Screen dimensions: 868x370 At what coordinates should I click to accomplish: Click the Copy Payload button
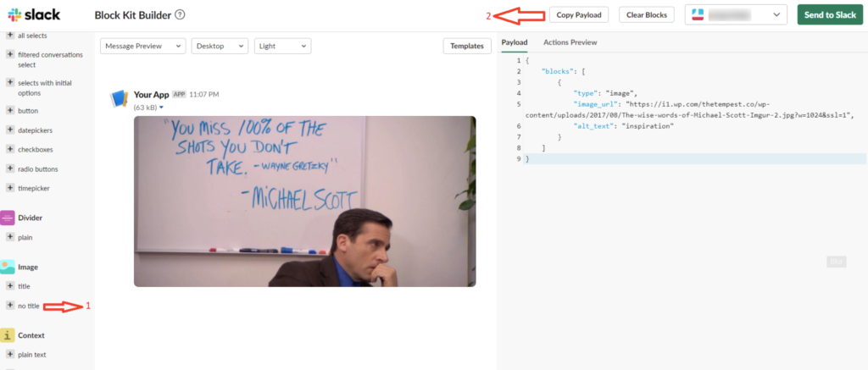pos(579,15)
